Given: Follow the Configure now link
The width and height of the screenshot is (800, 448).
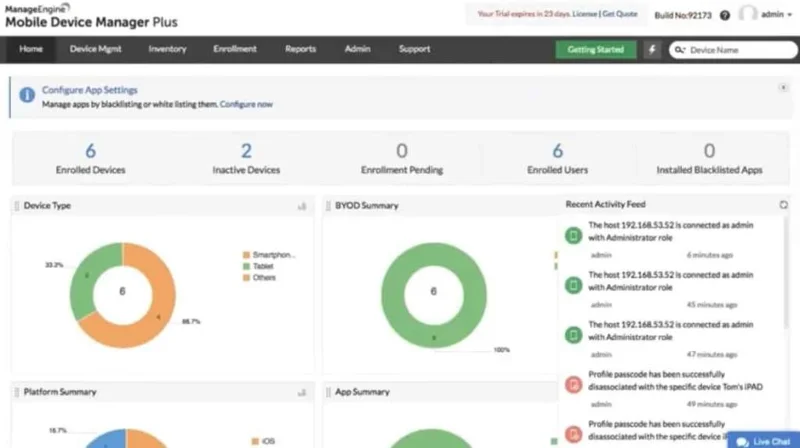Looking at the screenshot, I should [x=246, y=104].
